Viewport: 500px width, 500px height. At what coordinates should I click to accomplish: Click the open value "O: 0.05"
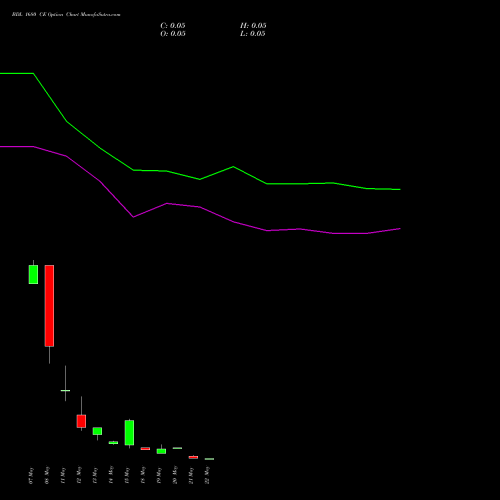point(173,34)
